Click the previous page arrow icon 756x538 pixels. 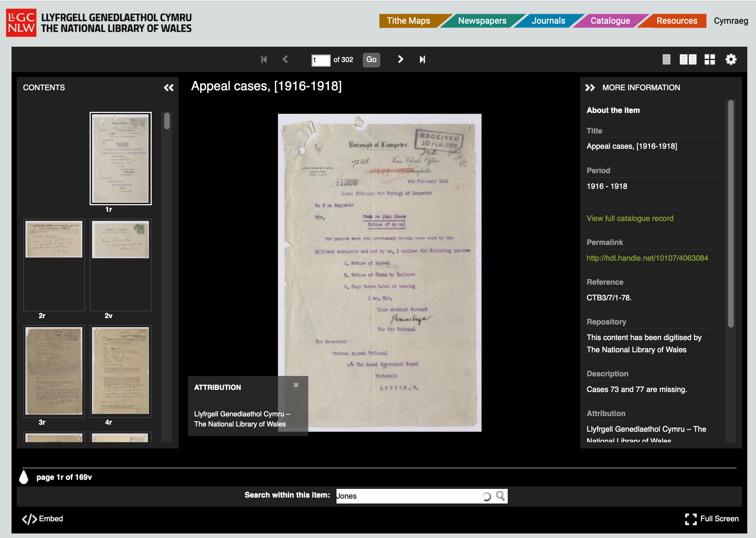(x=285, y=59)
